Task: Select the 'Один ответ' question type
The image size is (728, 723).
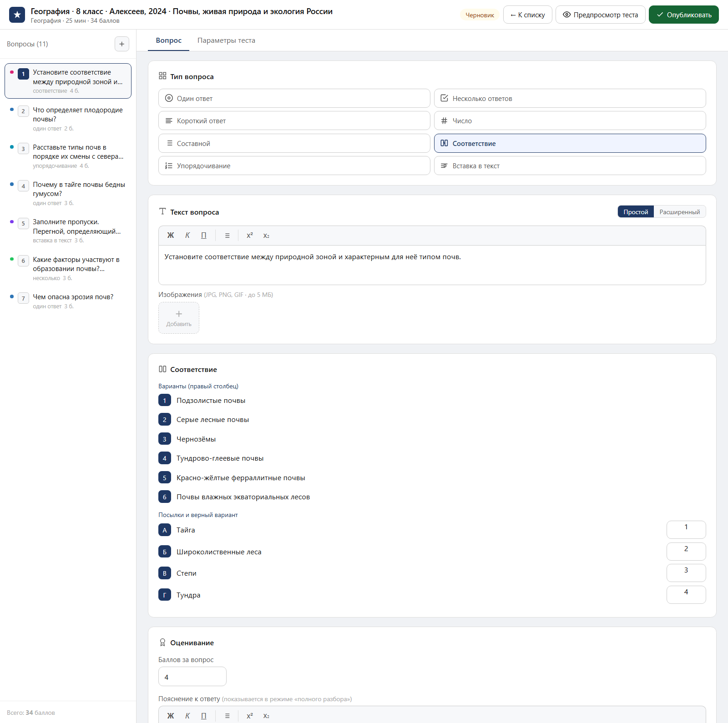Action: coord(294,98)
